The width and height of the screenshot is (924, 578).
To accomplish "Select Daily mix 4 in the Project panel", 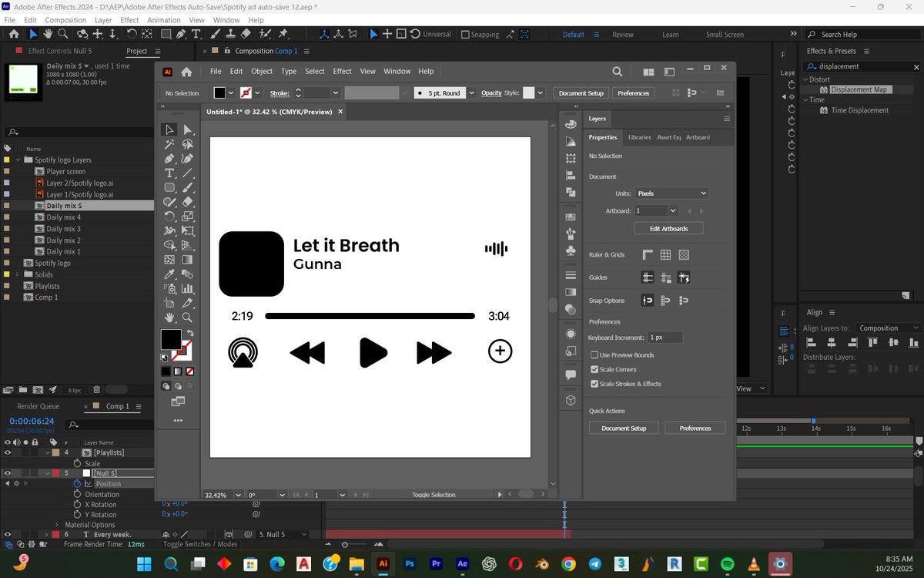I will [65, 217].
